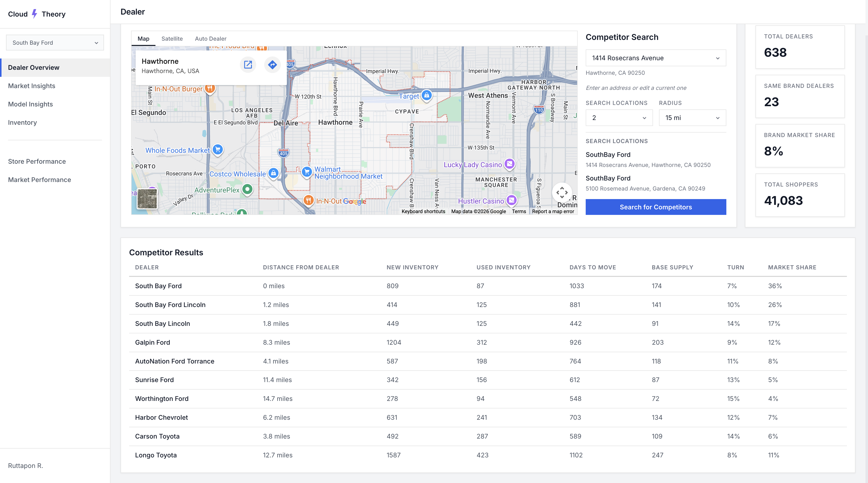This screenshot has width=868, height=483.
Task: Open the South Bay Ford dealer dropdown
Action: point(55,43)
